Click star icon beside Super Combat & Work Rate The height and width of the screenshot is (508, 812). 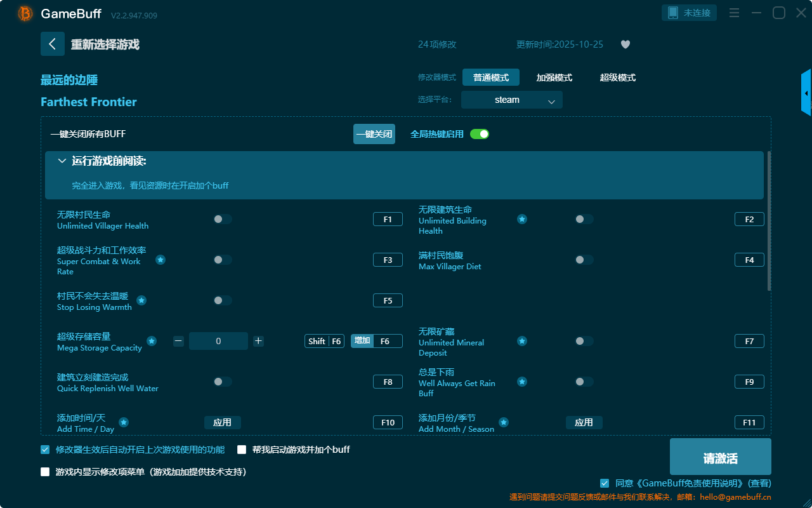click(160, 260)
